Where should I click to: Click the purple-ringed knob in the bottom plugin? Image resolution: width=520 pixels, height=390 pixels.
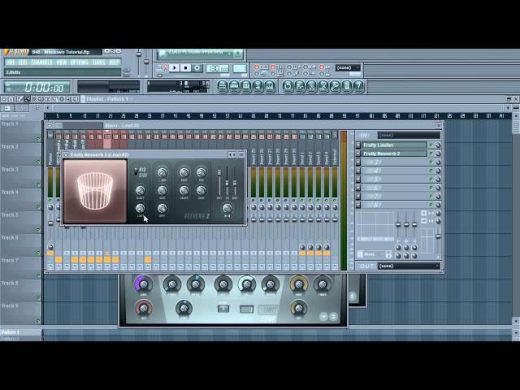coord(143,284)
